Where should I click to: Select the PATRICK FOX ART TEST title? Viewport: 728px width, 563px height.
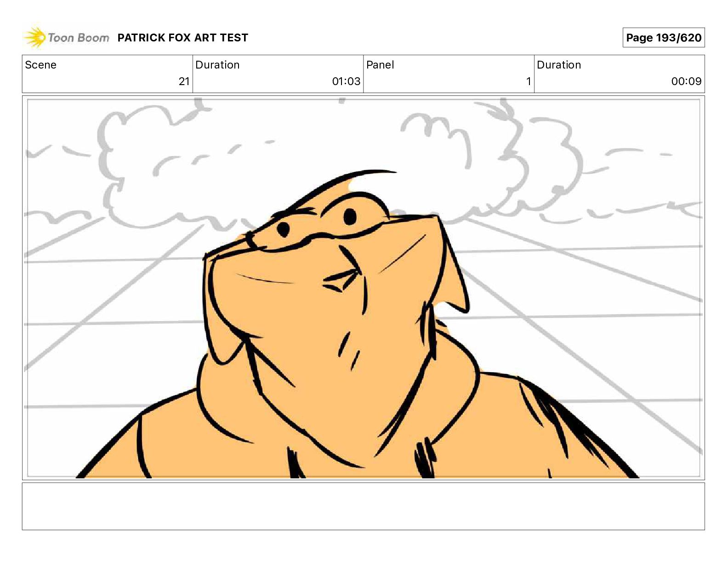(x=183, y=38)
